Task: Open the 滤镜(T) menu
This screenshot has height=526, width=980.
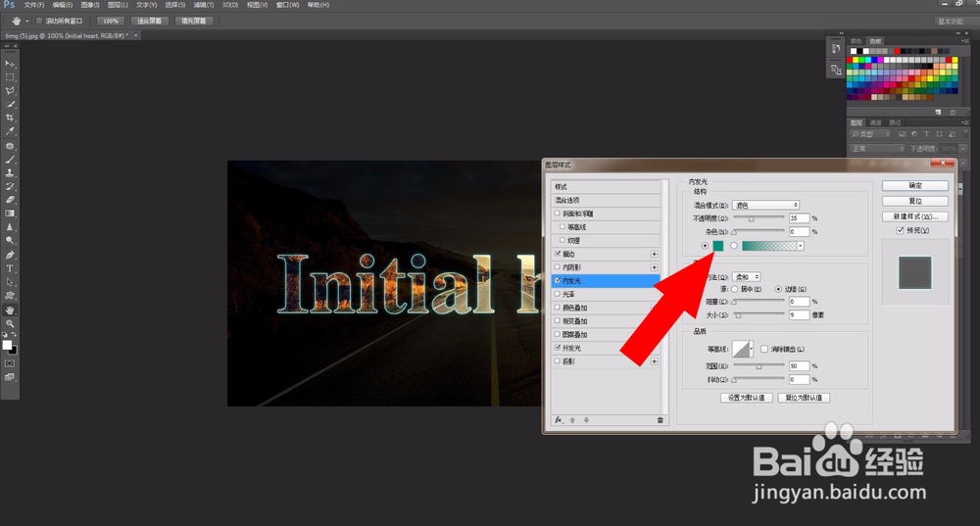Action: [x=203, y=5]
